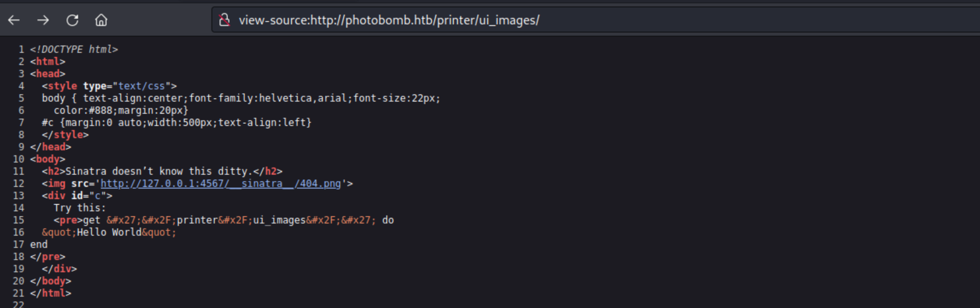Open the insecure connection padlock info
The image size is (980, 308).
[x=224, y=20]
